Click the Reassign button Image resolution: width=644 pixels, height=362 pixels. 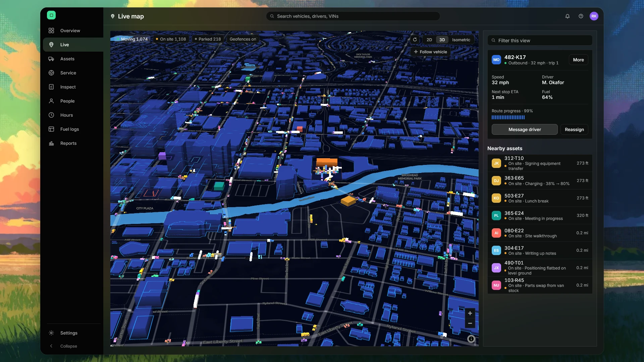[x=574, y=129]
